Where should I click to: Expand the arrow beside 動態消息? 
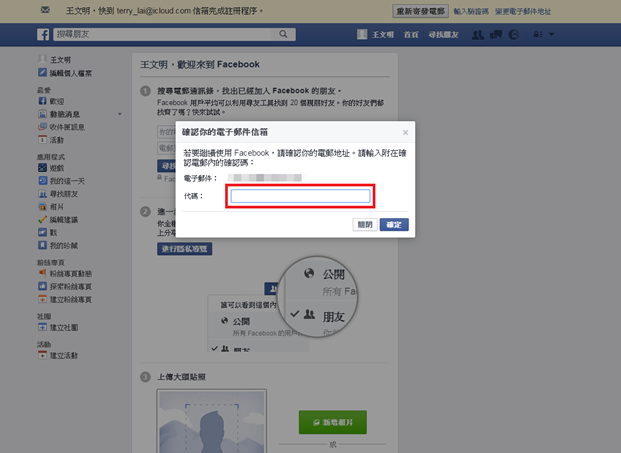[120, 114]
